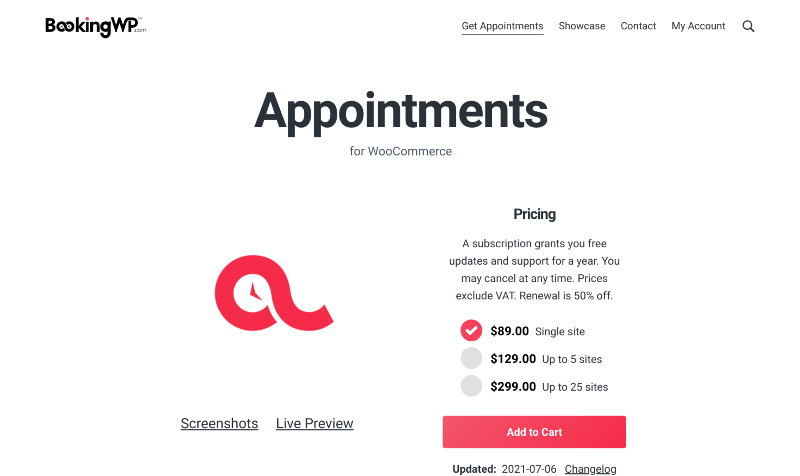Select the $89.00 Single site radio option
This screenshot has width=800, height=476.
point(471,331)
